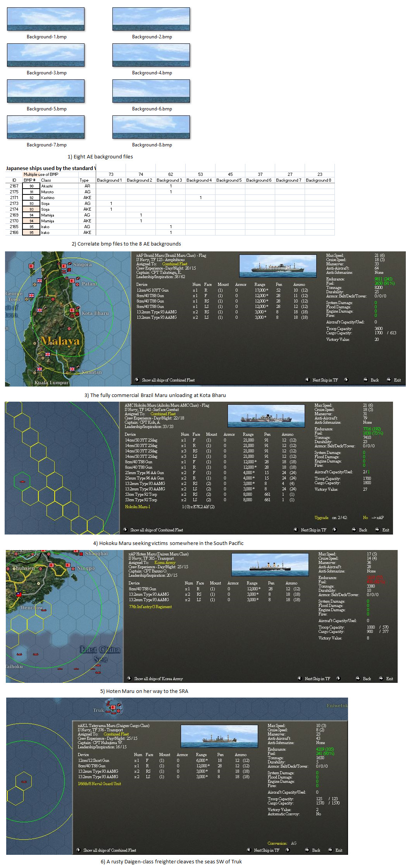
Task: Click 1/66th/8 Naval Guard Unit link
Action: click(100, 784)
